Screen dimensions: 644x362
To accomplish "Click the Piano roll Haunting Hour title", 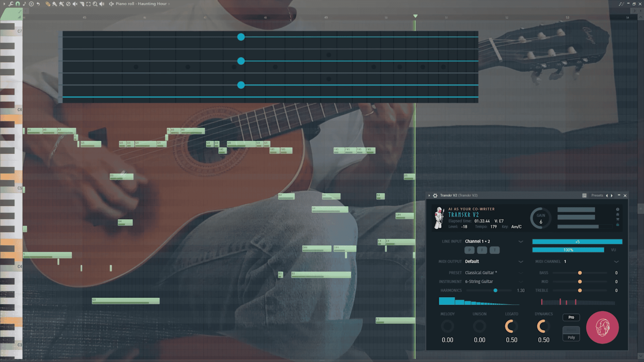I will pyautogui.click(x=141, y=4).
